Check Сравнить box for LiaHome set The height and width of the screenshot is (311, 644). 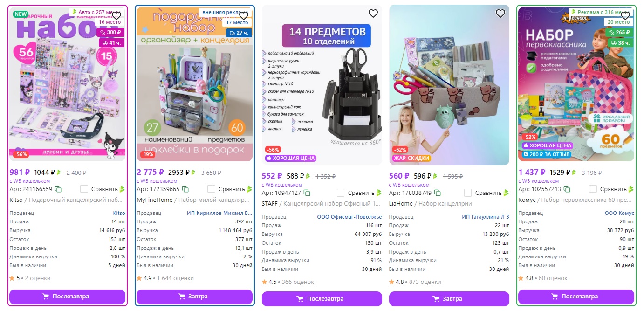(468, 193)
